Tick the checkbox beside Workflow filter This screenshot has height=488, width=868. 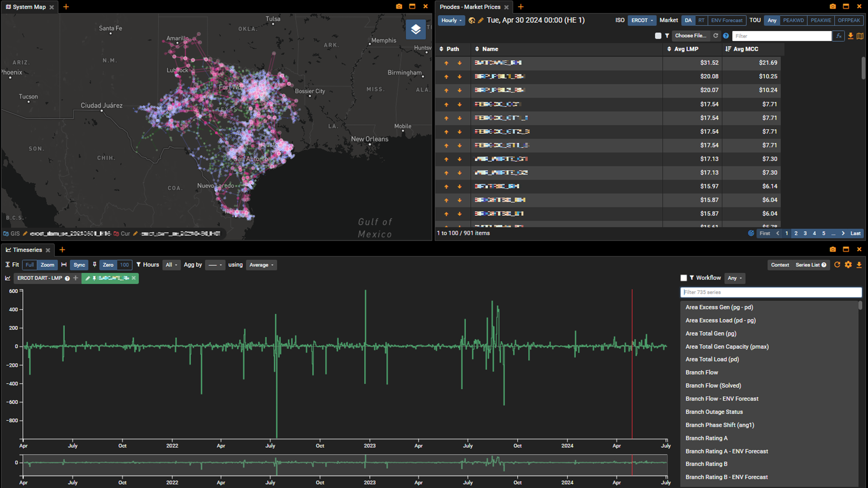coord(683,278)
